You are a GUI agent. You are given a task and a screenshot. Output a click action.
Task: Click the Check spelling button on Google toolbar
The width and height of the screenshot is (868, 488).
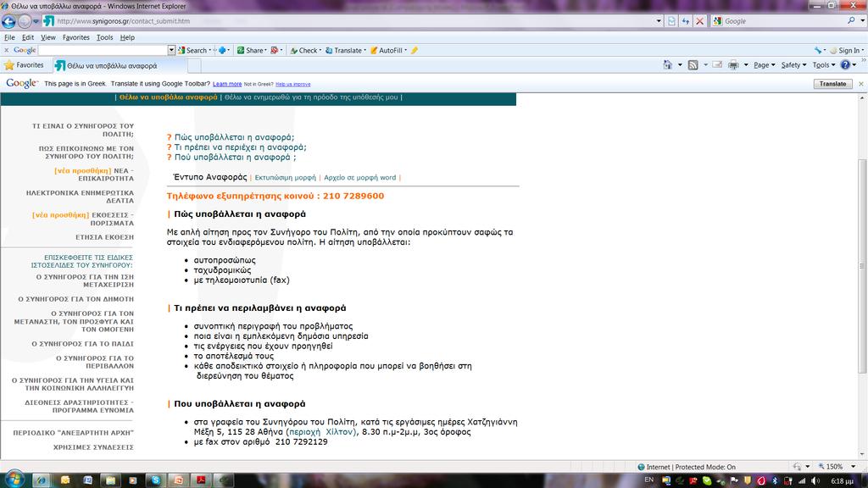tap(304, 50)
